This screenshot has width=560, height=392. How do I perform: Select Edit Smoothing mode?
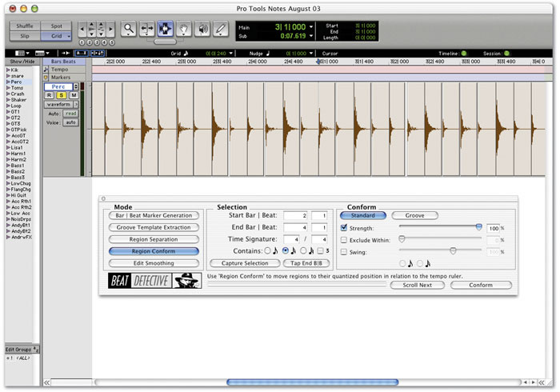click(154, 263)
